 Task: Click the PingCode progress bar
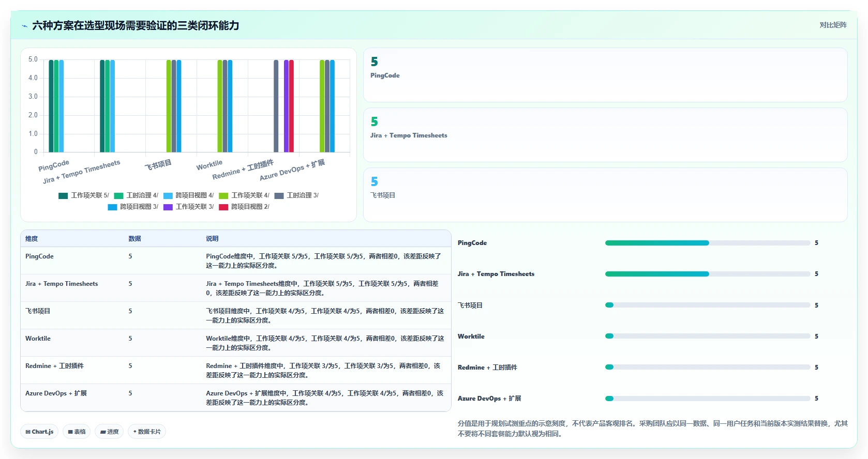coord(708,243)
